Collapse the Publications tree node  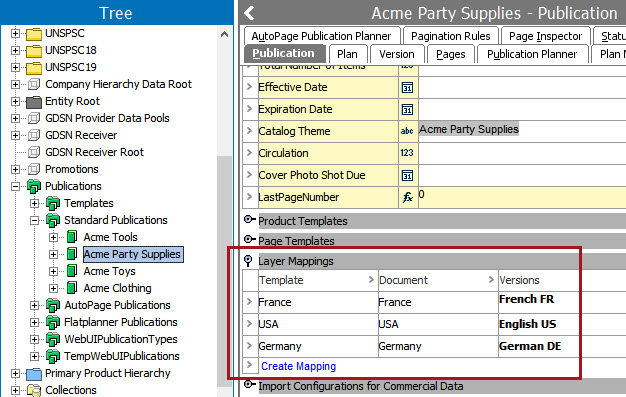(15, 186)
